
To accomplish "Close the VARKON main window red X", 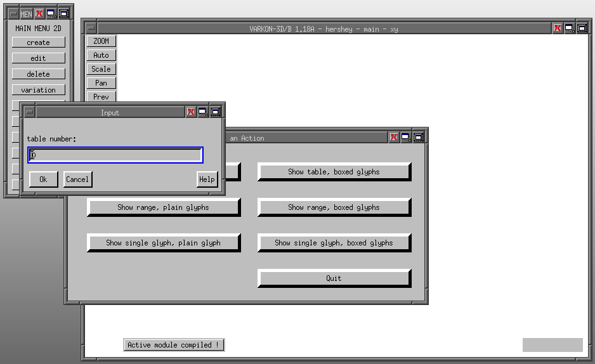I will 558,28.
